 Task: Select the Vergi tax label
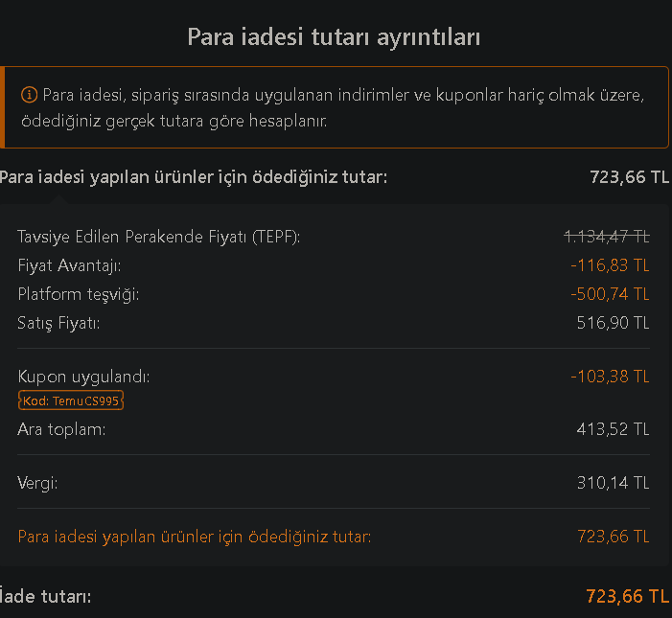37,484
